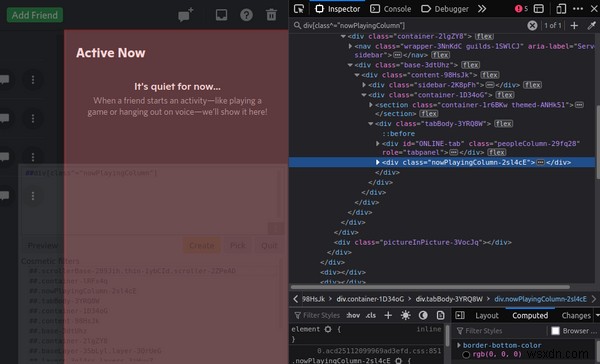Click inside the HTML search field
This screenshot has height=364, width=600.
coord(409,25)
